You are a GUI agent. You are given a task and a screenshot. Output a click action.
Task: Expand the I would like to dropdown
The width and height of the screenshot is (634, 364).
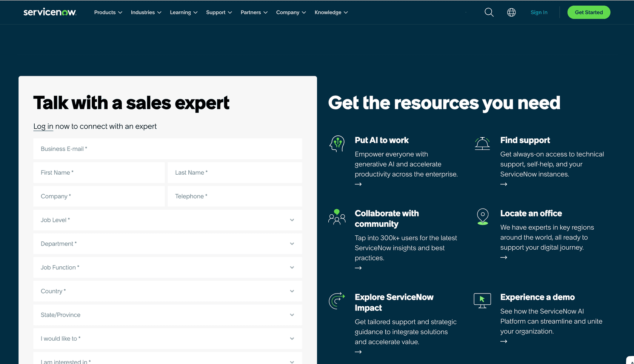[x=168, y=339]
